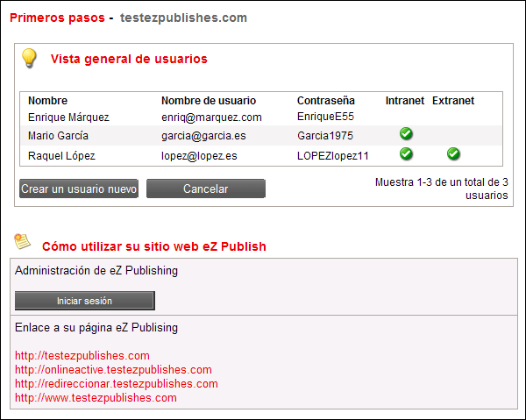Click username lopez@lopez.es
Image resolution: width=526 pixels, height=420 pixels.
pyautogui.click(x=199, y=156)
